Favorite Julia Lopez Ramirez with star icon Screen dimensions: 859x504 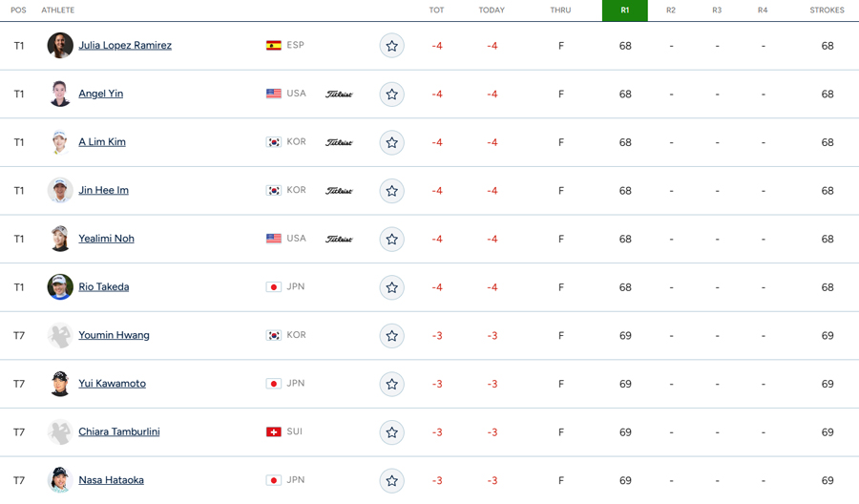click(x=391, y=46)
